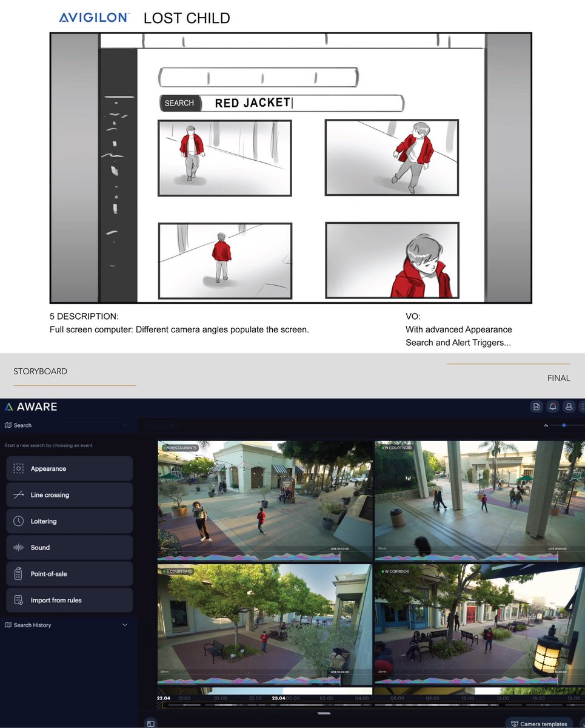The height and width of the screenshot is (728, 585).
Task: Click the Point-of-sale terminal icon
Action: [19, 574]
